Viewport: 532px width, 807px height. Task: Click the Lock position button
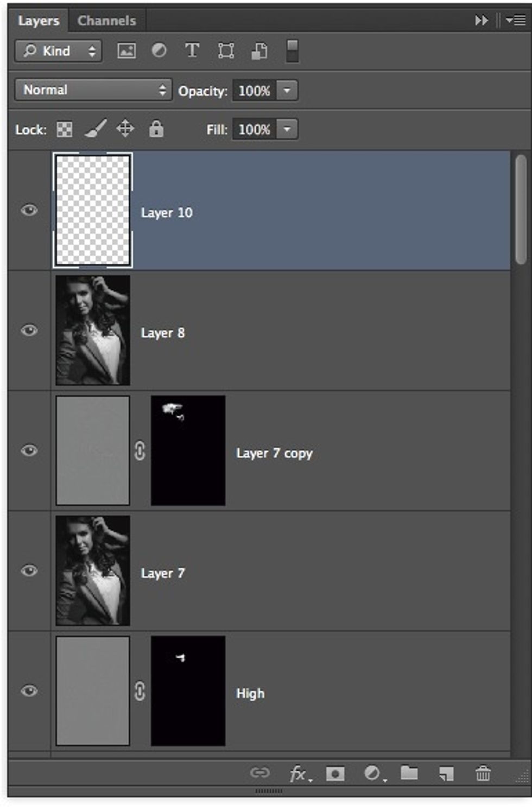[126, 129]
